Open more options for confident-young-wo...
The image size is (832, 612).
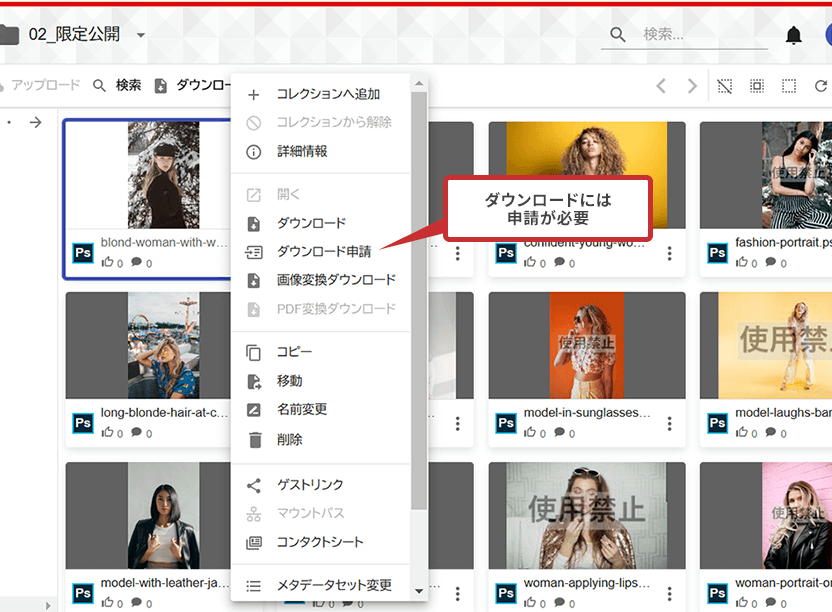(x=670, y=253)
